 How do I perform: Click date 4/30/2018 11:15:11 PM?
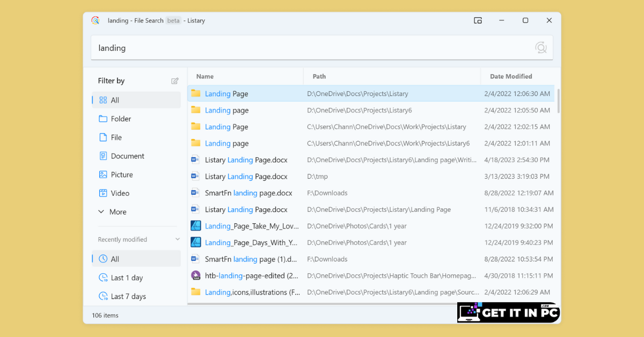pyautogui.click(x=518, y=275)
